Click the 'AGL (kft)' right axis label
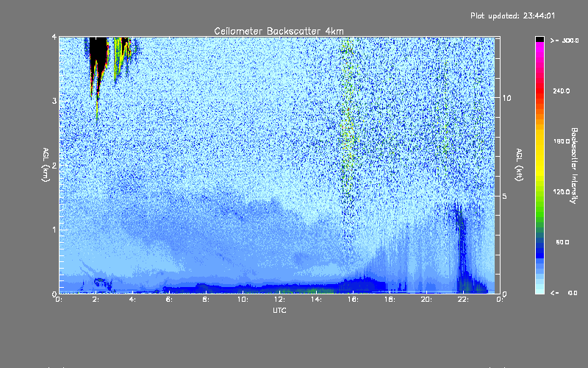 click(x=520, y=165)
